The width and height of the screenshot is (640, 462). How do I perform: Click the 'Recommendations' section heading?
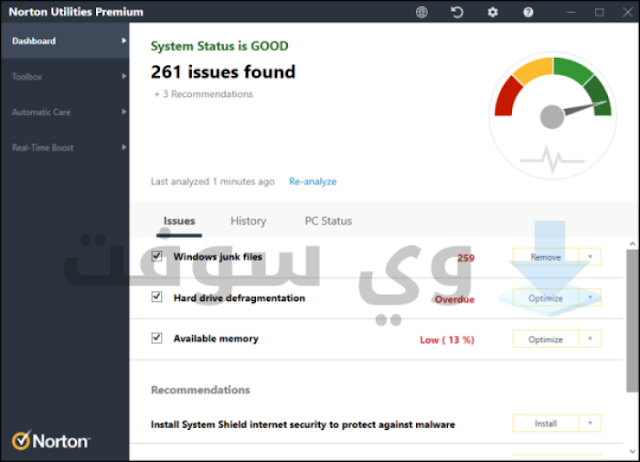tap(200, 390)
